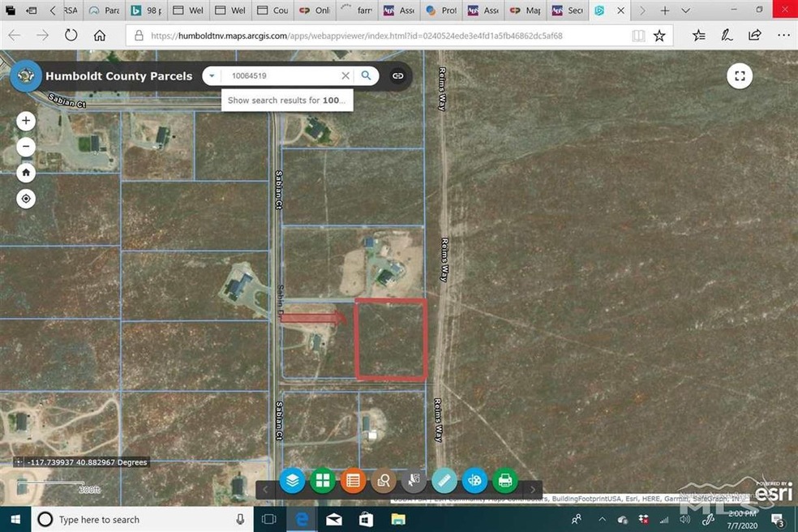The image size is (798, 532).
Task: Activate the Select tool
Action: tap(414, 480)
